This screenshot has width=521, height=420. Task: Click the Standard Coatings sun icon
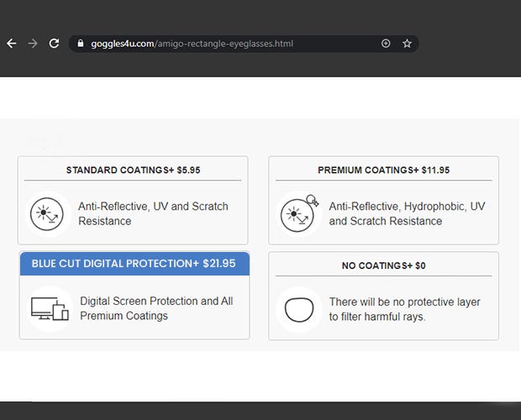tap(44, 214)
